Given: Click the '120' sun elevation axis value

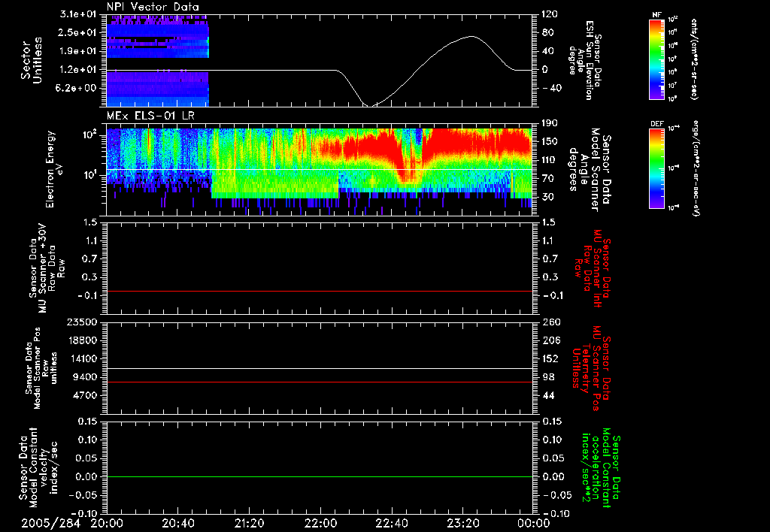Looking at the screenshot, I should click(x=550, y=14).
